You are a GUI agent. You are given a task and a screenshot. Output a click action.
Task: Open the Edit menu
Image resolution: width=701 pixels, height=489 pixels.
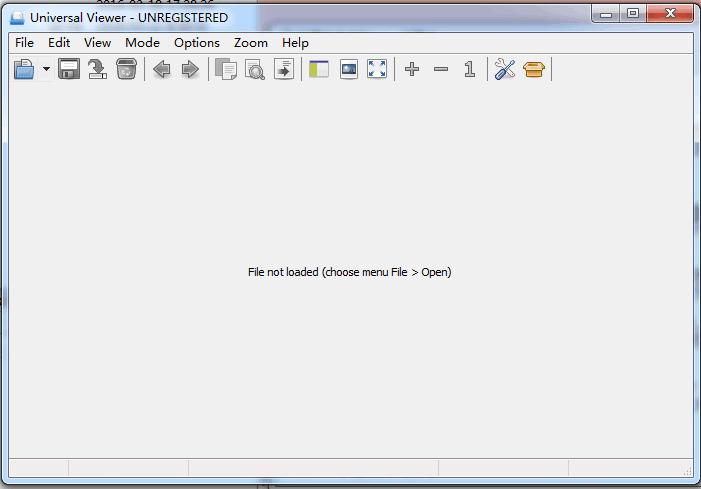pyautogui.click(x=59, y=43)
